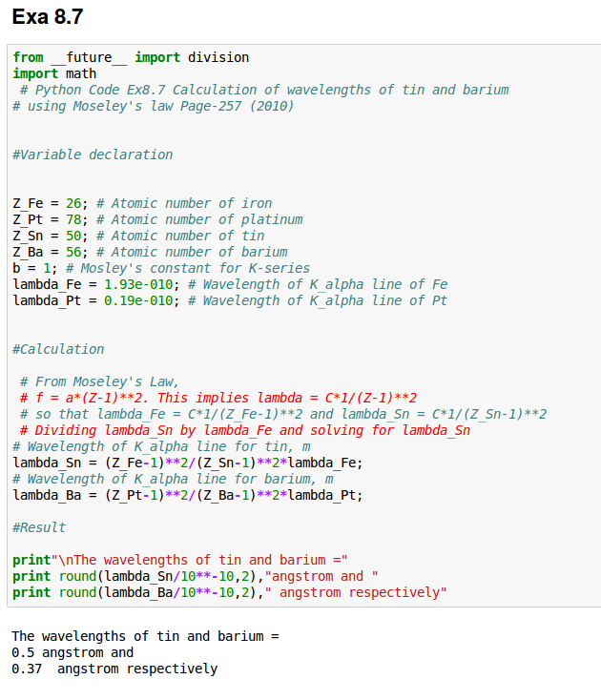Click the "0.37 angstrom respectively" output line
Viewport: 601px width, 700px height.
tap(114, 669)
